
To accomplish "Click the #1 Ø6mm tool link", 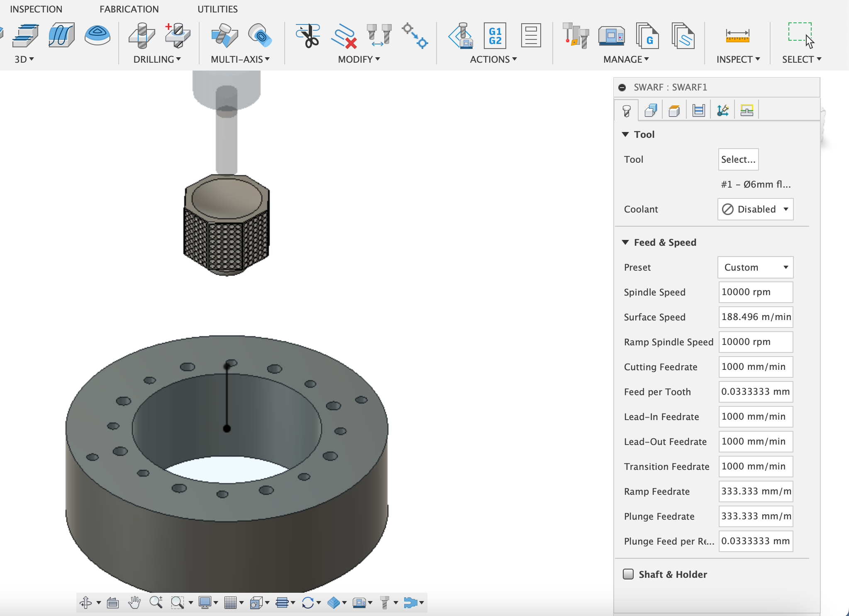I will click(755, 184).
